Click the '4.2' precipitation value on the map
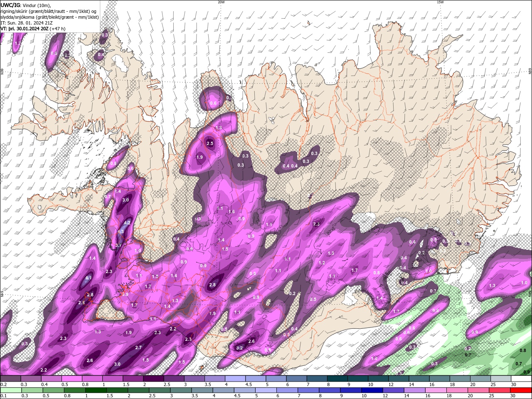This screenshot has width=532, height=399. [128, 223]
